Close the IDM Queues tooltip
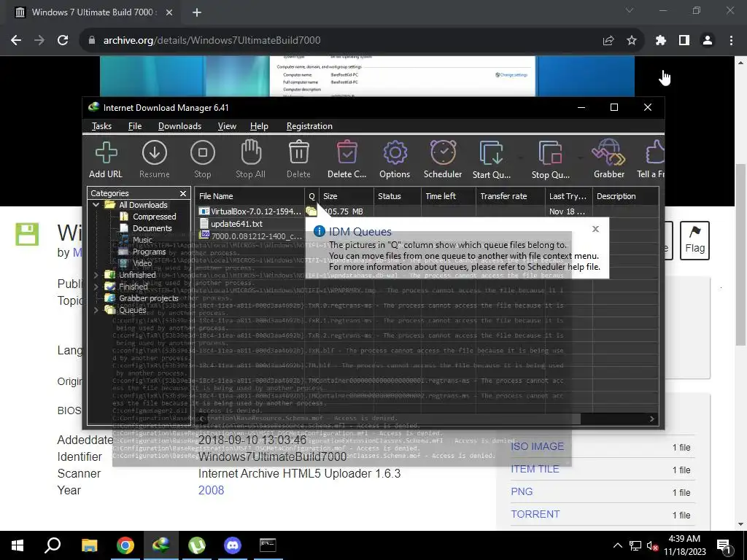This screenshot has height=560, width=747. [595, 229]
